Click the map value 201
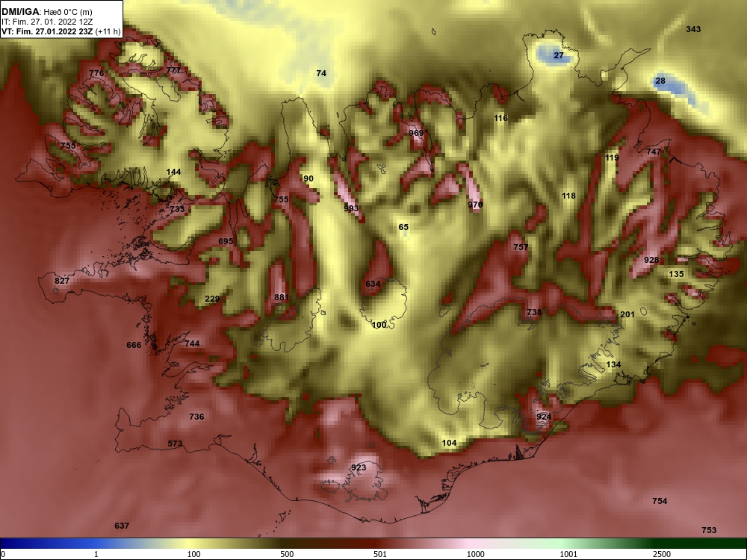The width and height of the screenshot is (747, 560). (627, 314)
